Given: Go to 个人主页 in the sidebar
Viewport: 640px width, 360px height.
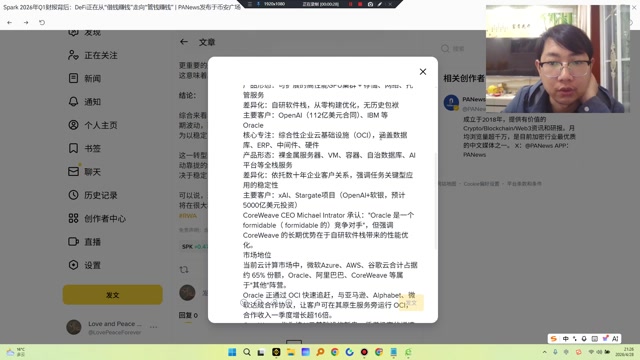Looking at the screenshot, I should [93, 125].
